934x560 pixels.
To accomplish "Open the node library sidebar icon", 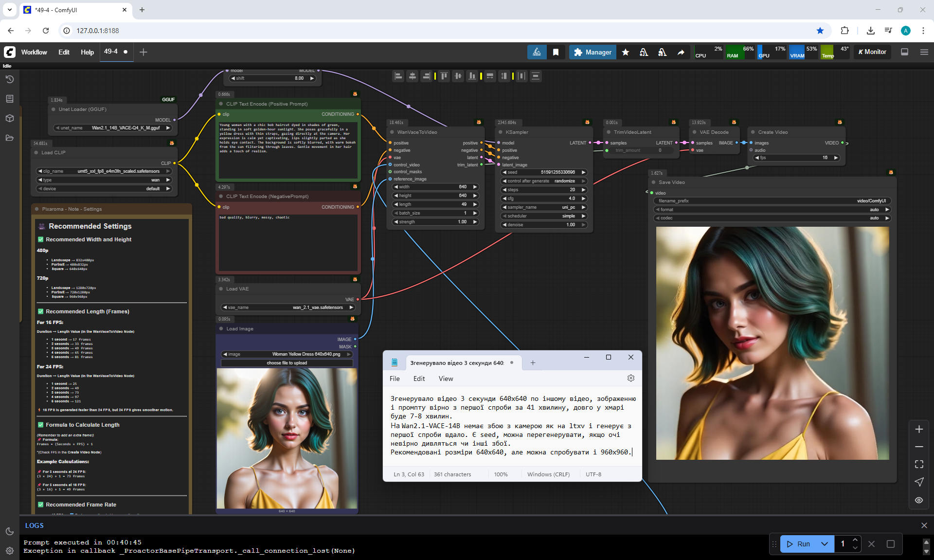I will 9,99.
